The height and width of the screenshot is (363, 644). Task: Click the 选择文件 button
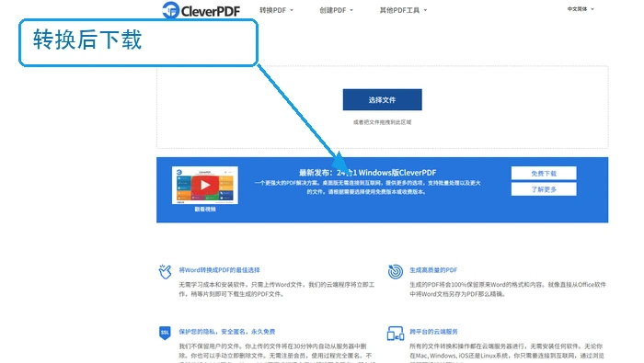(383, 99)
